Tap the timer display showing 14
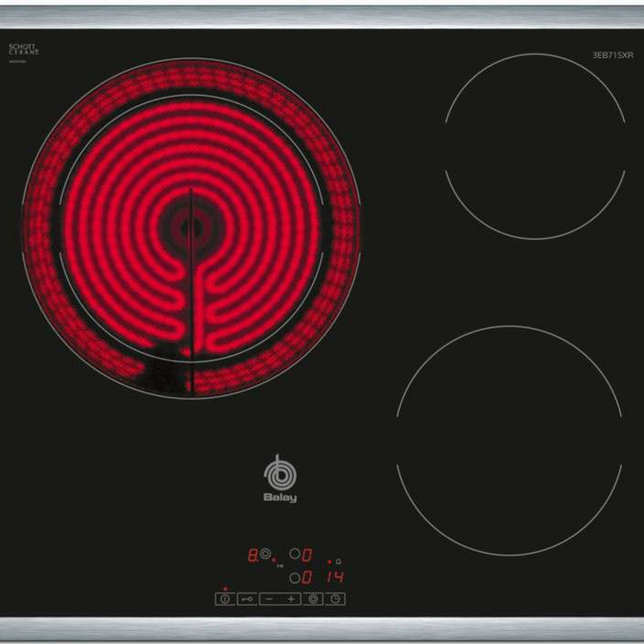644x644 pixels. [335, 577]
